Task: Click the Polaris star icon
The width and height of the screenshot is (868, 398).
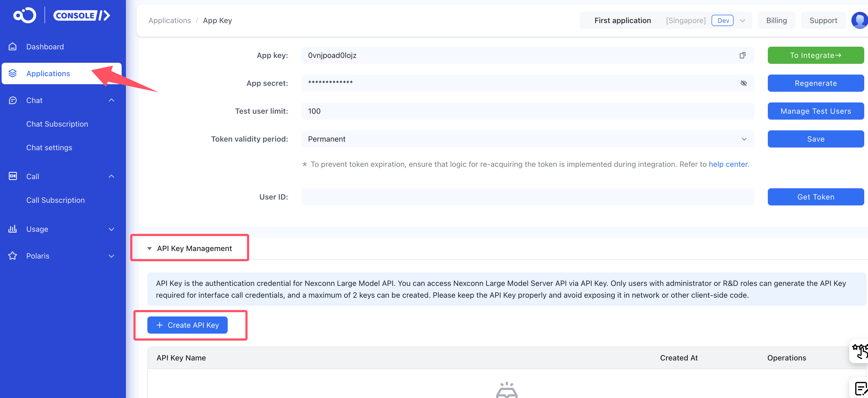Action: [13, 256]
